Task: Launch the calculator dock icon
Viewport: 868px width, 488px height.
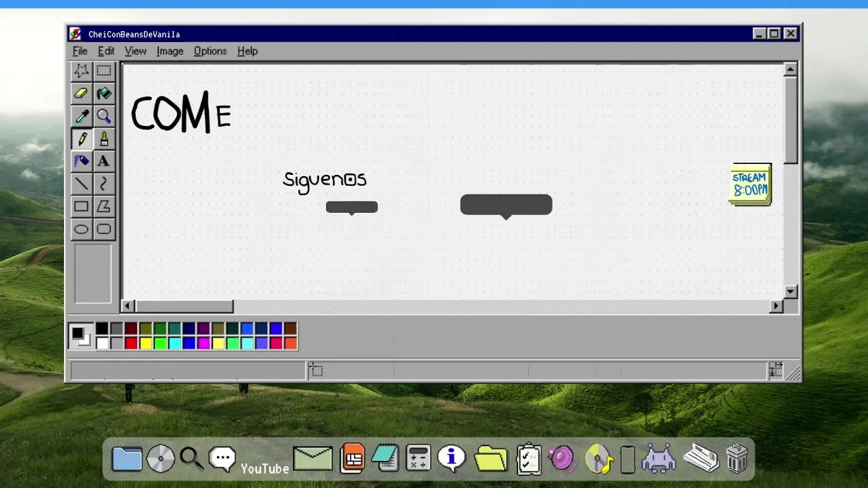Action: (418, 459)
